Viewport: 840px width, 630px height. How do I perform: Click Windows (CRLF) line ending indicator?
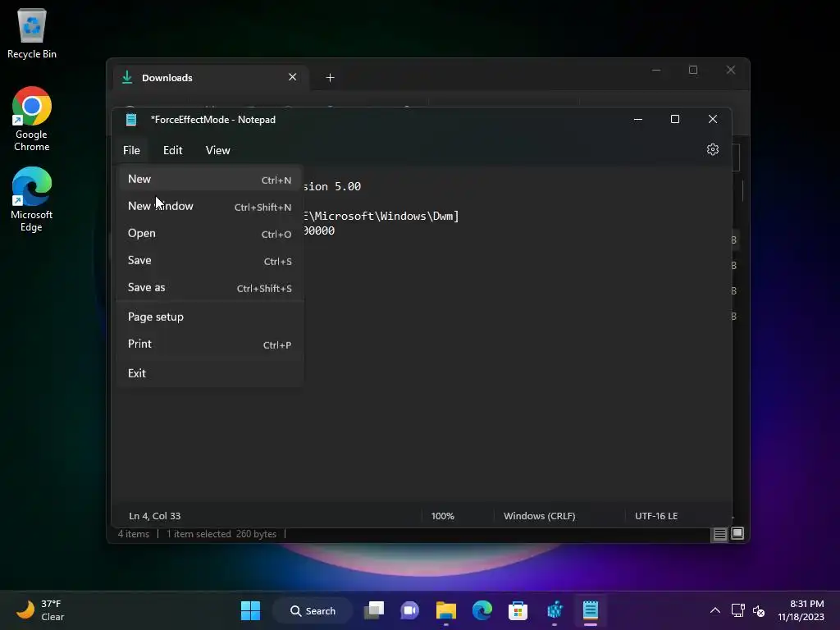pos(540,516)
